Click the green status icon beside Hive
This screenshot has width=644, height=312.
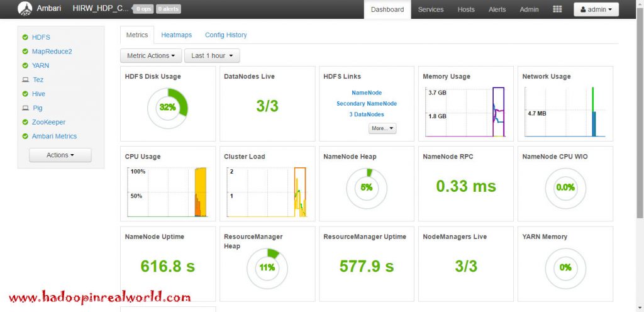[x=25, y=94]
